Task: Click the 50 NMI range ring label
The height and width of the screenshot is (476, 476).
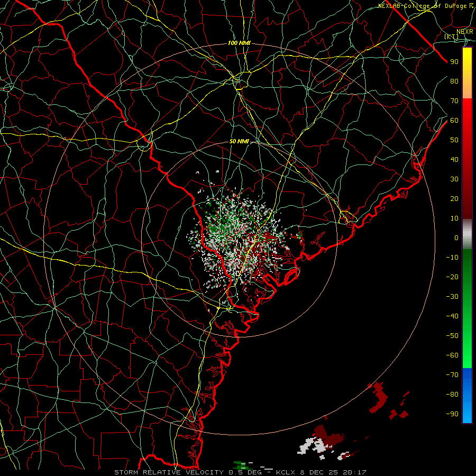Action: click(x=239, y=141)
